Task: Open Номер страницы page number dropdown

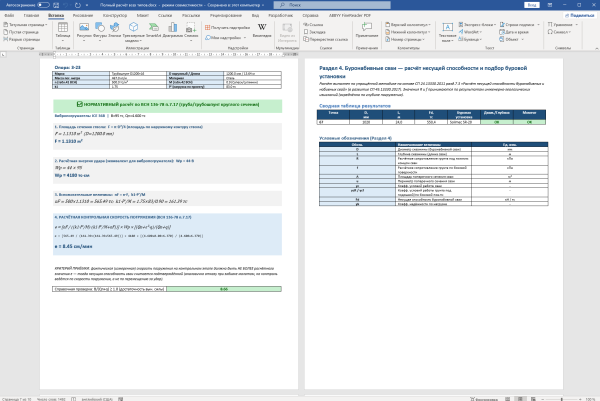Action: [405, 39]
